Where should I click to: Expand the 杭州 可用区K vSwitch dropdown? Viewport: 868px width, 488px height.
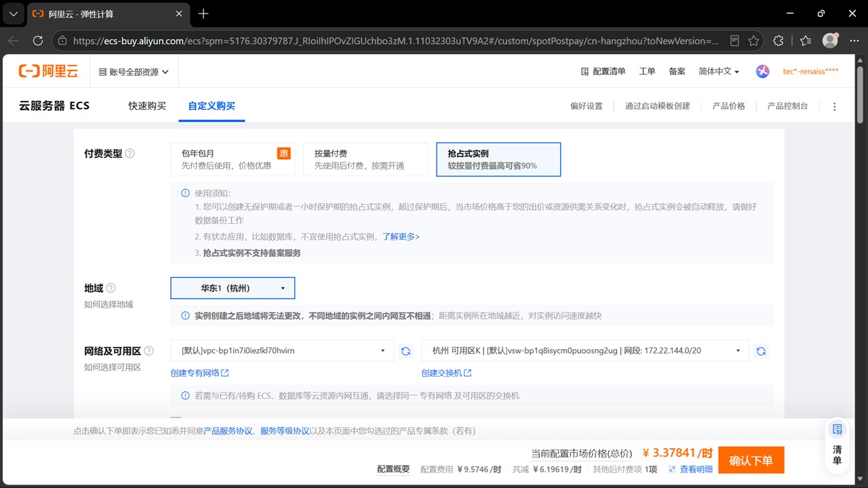coord(585,350)
